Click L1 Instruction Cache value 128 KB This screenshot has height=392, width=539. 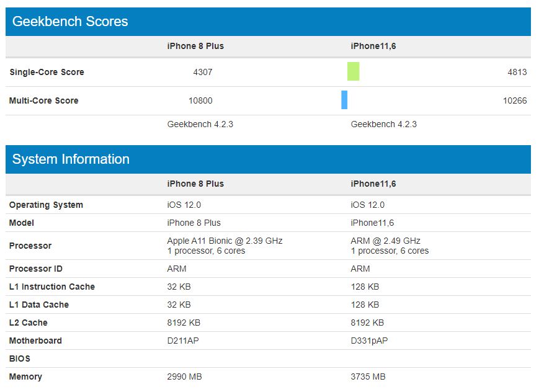point(365,287)
